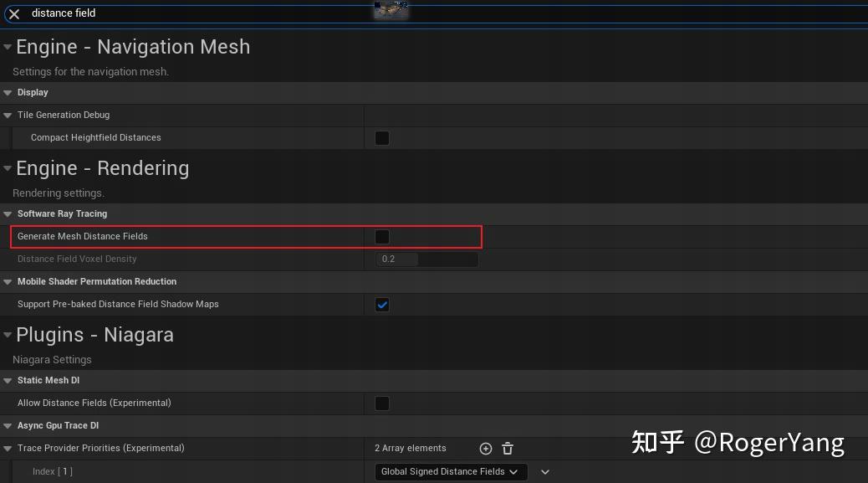Collapse the Mobile Shader Permutation Reduction group
This screenshot has height=483, width=868.
pos(8,281)
